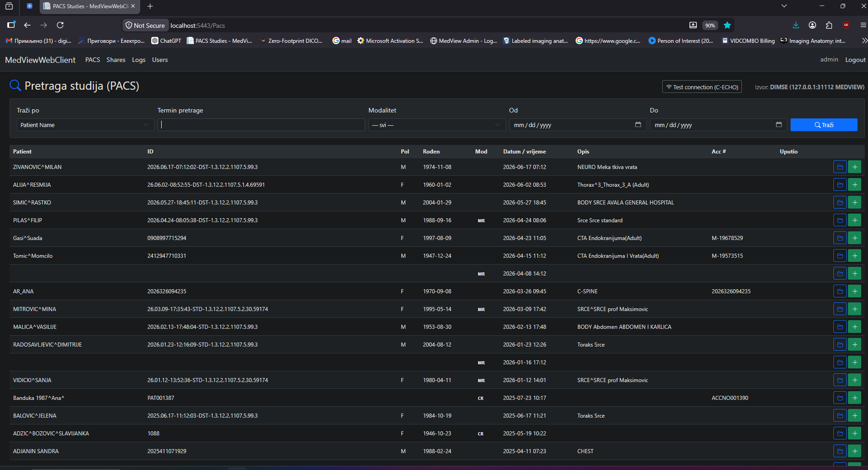Open MedView Admin bookmark
The image size is (868, 470).
pyautogui.click(x=464, y=41)
